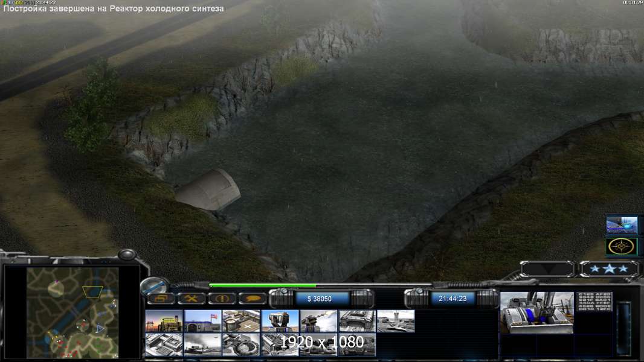Select first structure icon in second build row
This screenshot has width=644, height=362.
164,345
